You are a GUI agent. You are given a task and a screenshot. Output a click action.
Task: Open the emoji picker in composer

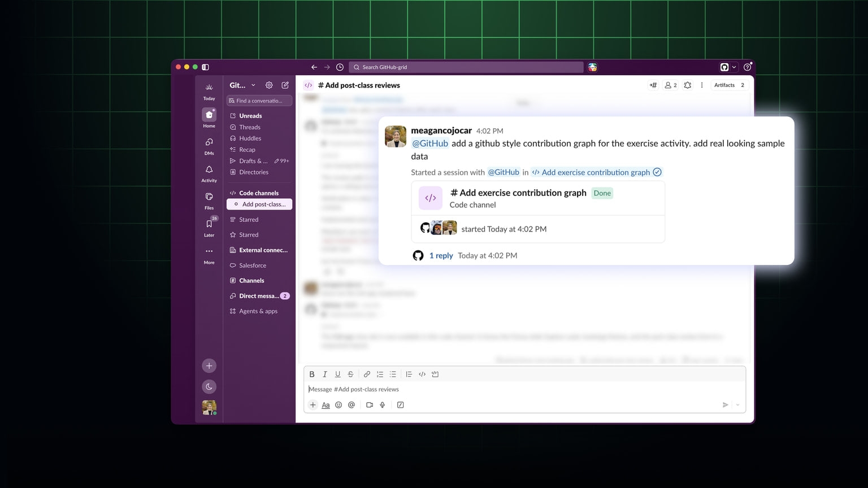click(x=338, y=405)
